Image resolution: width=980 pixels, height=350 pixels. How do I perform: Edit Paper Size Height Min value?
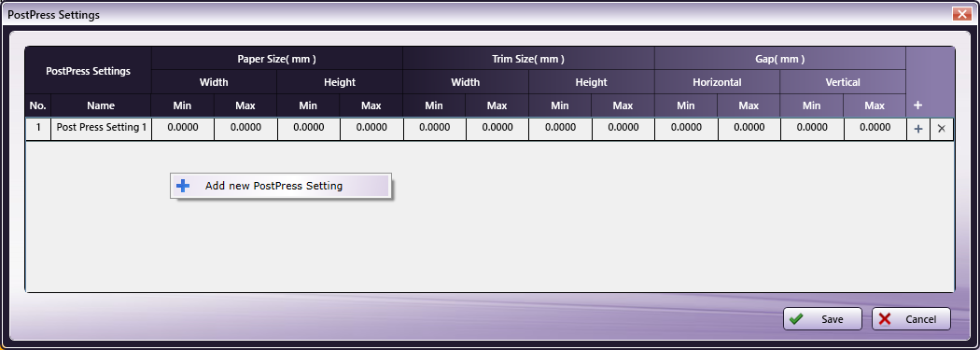[x=309, y=129]
